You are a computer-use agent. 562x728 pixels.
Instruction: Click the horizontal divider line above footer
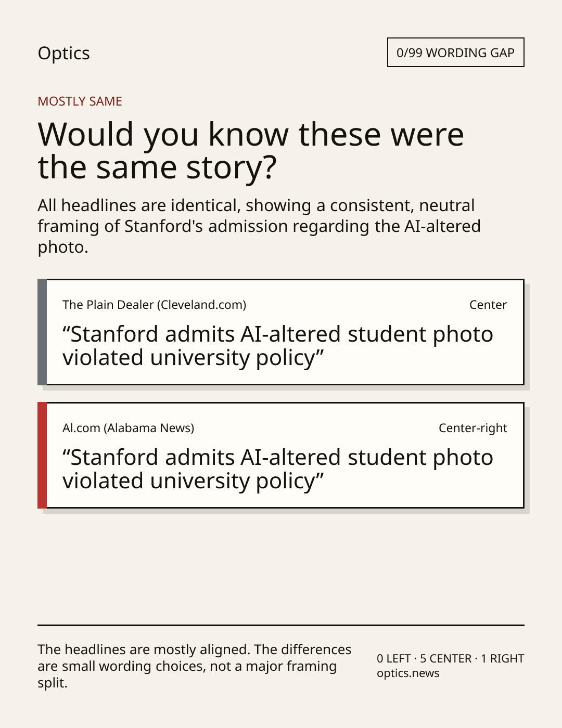click(x=281, y=625)
